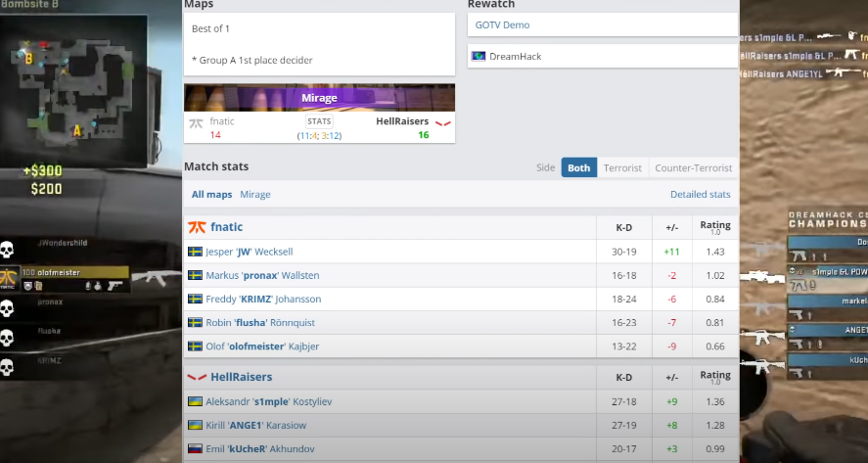This screenshot has width=868, height=463.
Task: Click the STATS button on Mirage map
Action: [319, 121]
